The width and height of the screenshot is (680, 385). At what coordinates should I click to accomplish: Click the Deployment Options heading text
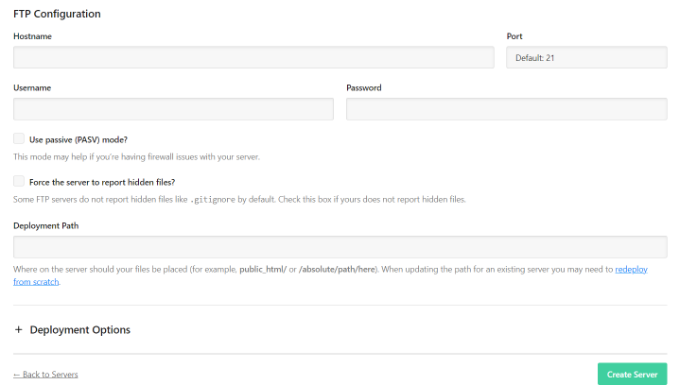coord(80,330)
